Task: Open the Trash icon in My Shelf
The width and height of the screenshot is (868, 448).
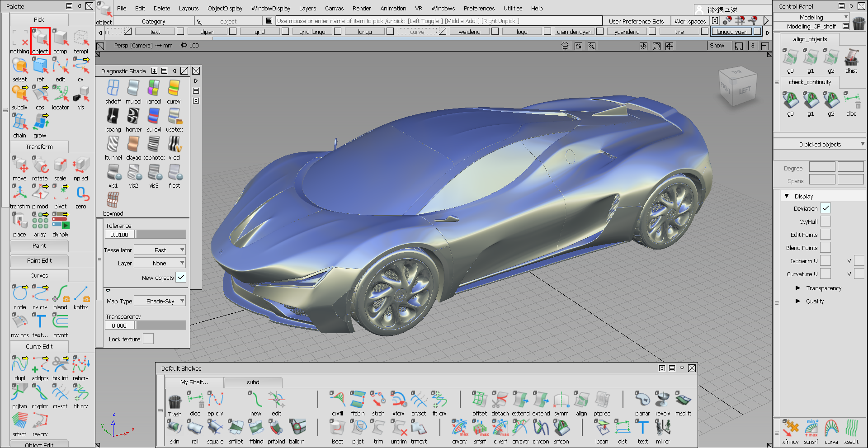Action: [175, 401]
